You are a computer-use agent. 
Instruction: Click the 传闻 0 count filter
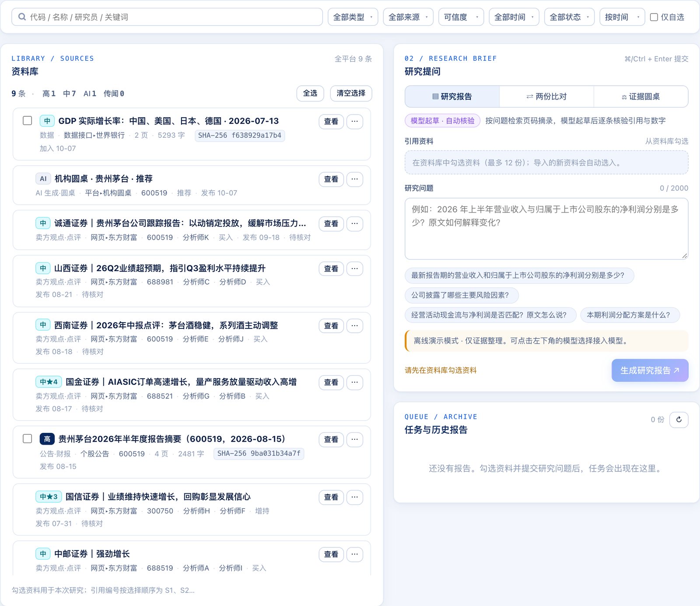click(114, 94)
